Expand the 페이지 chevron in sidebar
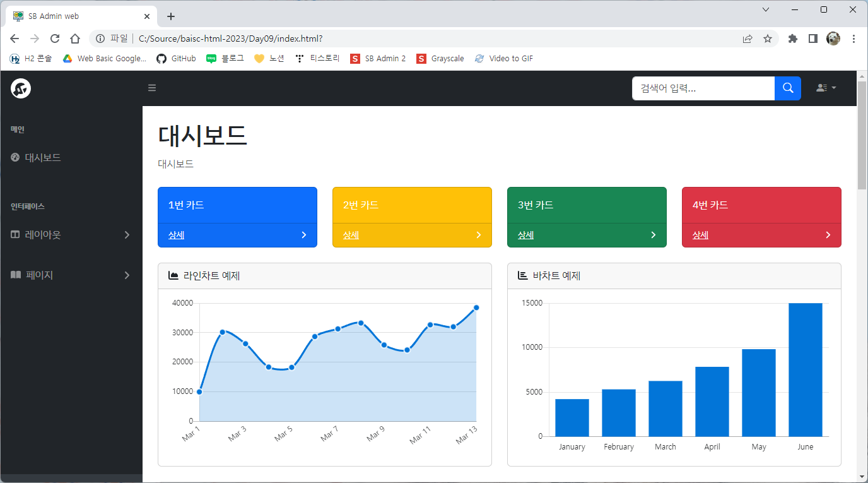 click(x=127, y=275)
